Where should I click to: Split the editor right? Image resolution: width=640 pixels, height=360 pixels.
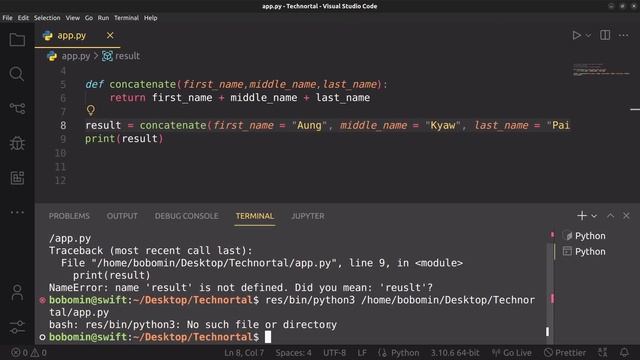[605, 35]
